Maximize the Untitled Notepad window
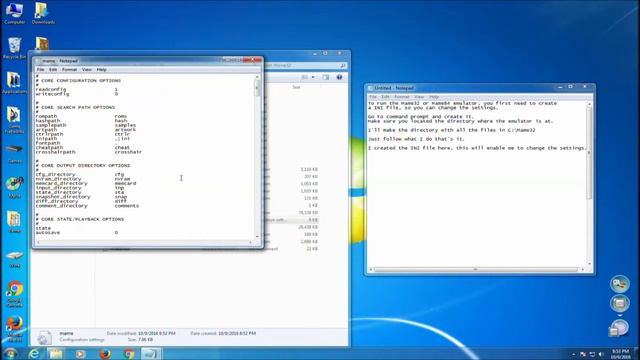Screen dimensions: 640x360 (x=571, y=87)
